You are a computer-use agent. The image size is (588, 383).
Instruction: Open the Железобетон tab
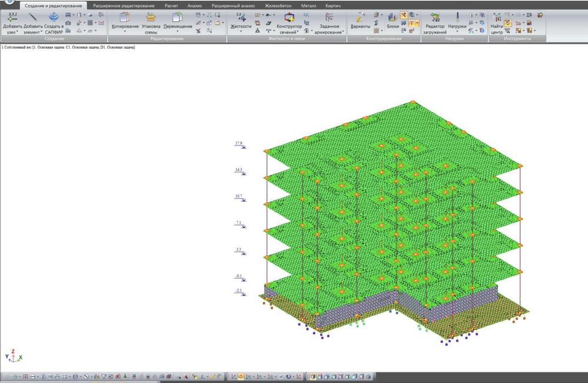click(x=278, y=6)
